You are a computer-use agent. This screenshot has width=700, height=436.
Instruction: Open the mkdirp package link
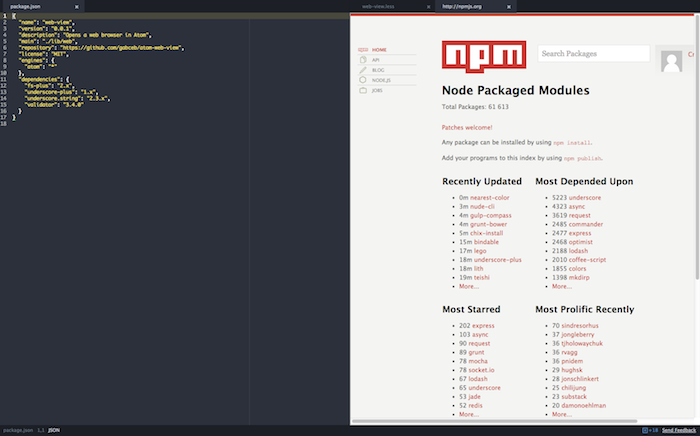[579, 278]
